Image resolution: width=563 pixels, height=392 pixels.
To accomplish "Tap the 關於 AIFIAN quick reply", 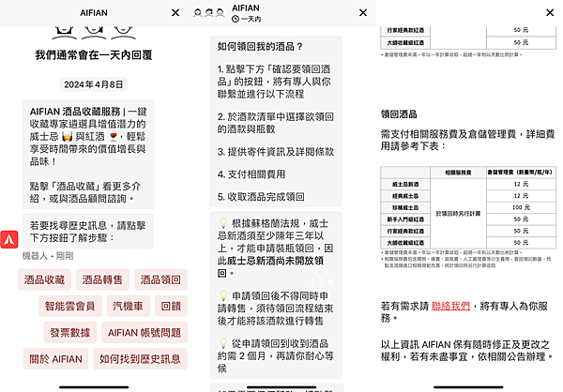I will (x=55, y=359).
